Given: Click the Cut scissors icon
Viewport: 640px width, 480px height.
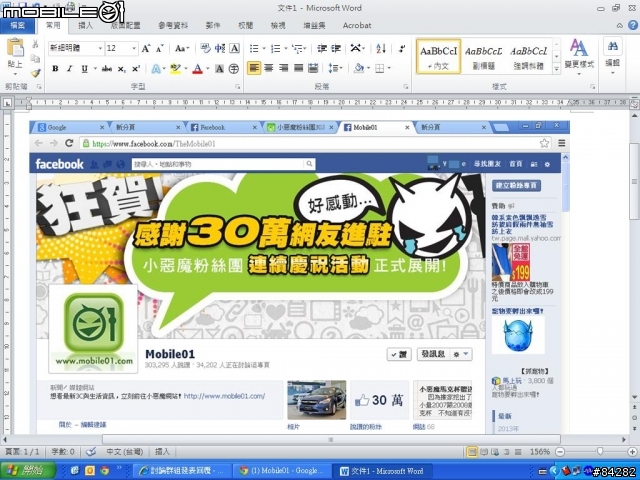Looking at the screenshot, I should tap(35, 44).
